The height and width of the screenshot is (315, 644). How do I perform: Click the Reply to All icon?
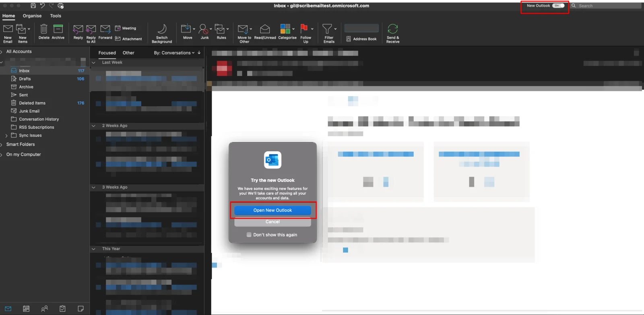(91, 29)
